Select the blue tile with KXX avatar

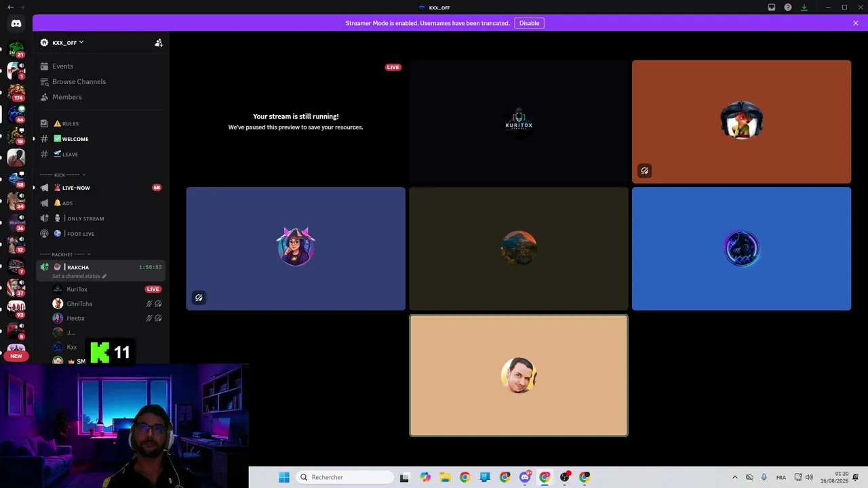click(x=741, y=249)
